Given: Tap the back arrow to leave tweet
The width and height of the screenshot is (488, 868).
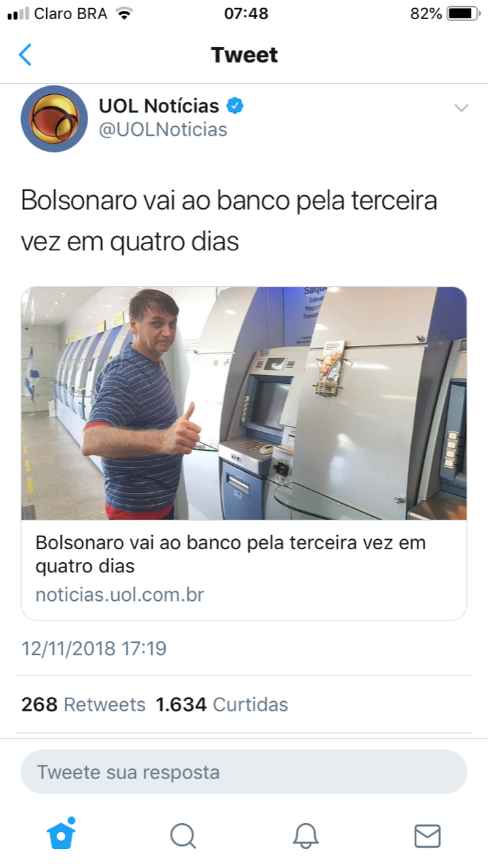Looking at the screenshot, I should pos(25,54).
